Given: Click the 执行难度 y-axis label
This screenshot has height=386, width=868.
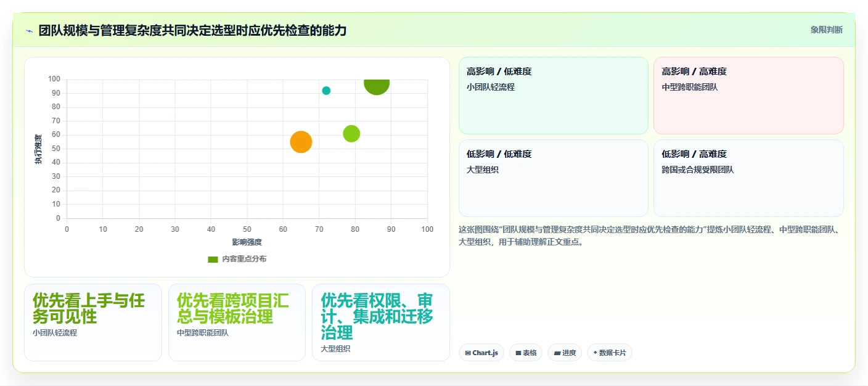Looking at the screenshot, I should [38, 149].
